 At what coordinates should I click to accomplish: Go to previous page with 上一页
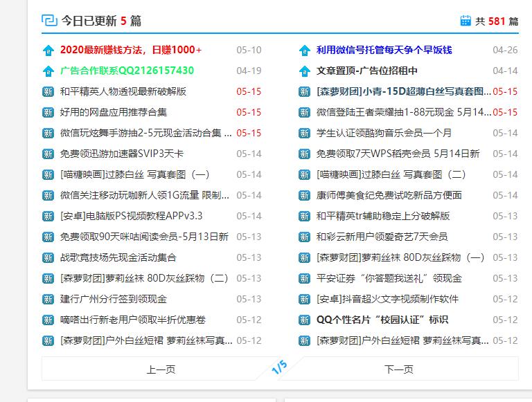[161, 369]
